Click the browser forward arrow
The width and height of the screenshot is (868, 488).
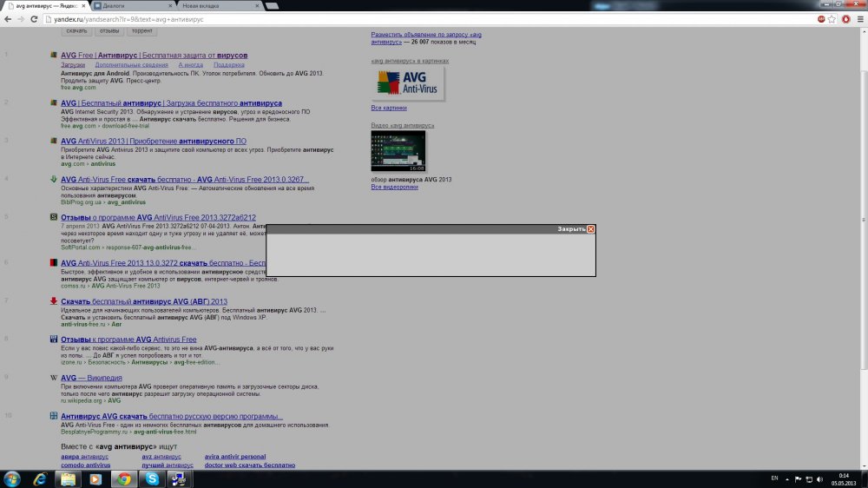21,19
